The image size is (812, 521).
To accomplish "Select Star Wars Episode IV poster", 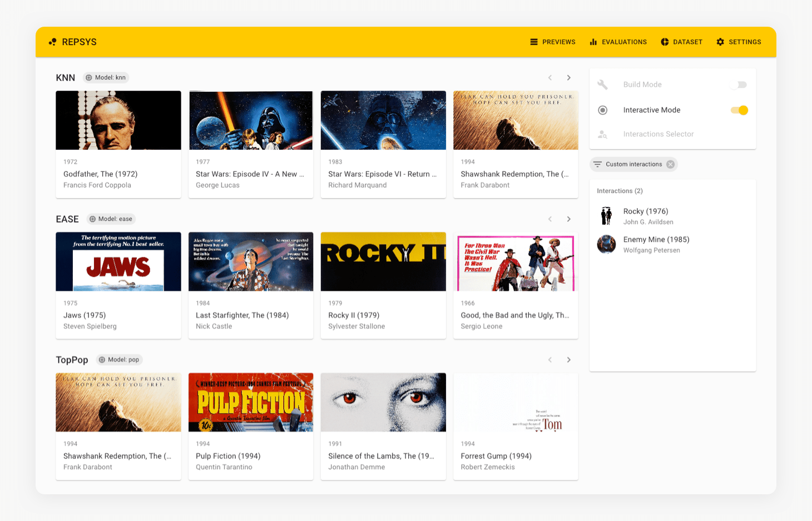I will 251,120.
